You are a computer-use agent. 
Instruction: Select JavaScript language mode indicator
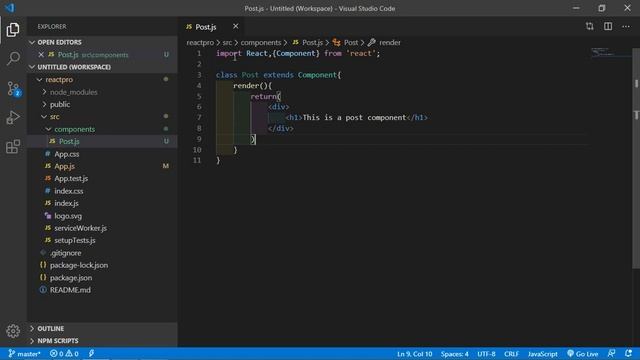pos(542,354)
